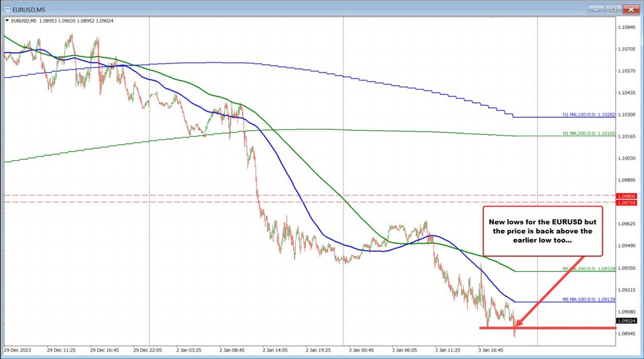Click the 29 Dec 16:45 time label
Screen dimensions: 644x359
104,350
